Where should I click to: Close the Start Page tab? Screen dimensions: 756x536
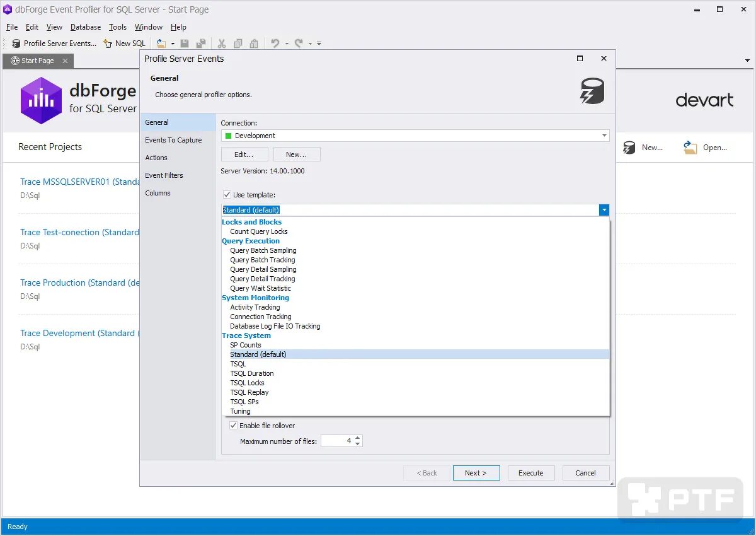click(65, 61)
